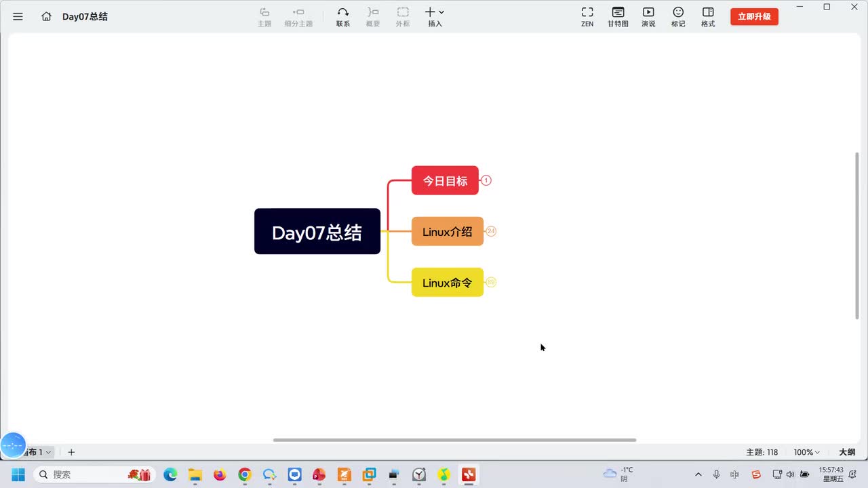Click the blue floating circle widget
The width and height of the screenshot is (868, 488).
(x=14, y=445)
